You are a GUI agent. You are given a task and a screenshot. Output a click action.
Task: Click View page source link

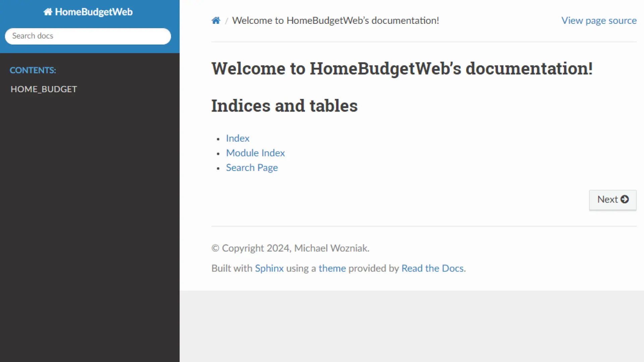(x=599, y=20)
